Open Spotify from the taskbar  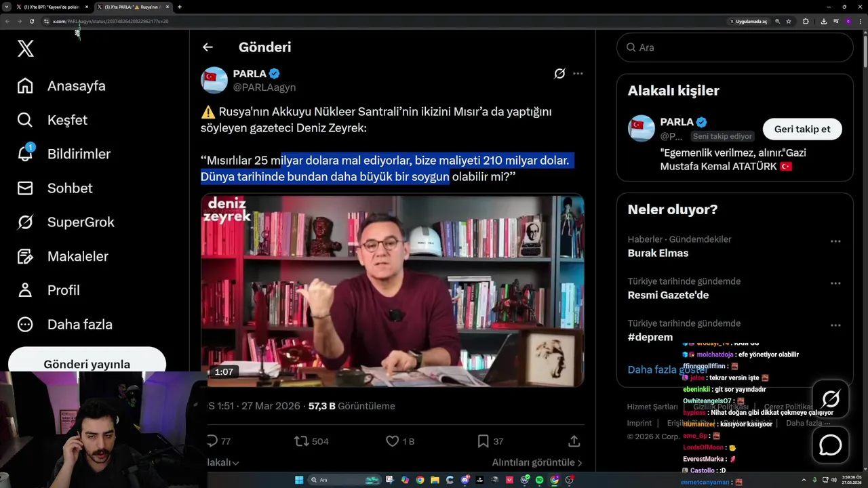coord(539,480)
